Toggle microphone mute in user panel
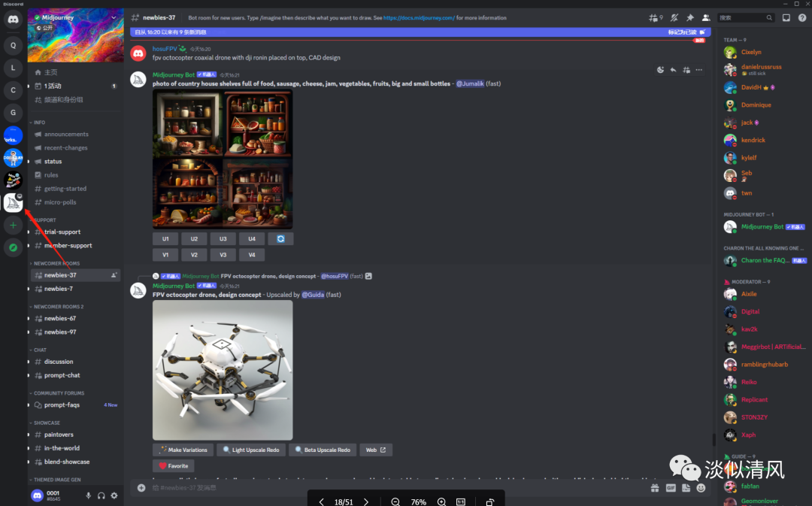The height and width of the screenshot is (506, 812). click(89, 495)
